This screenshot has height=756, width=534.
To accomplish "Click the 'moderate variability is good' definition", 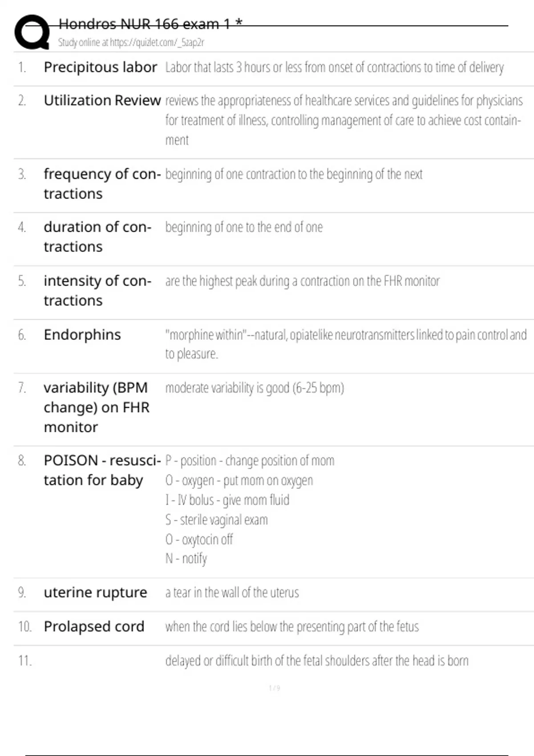I will [255, 388].
